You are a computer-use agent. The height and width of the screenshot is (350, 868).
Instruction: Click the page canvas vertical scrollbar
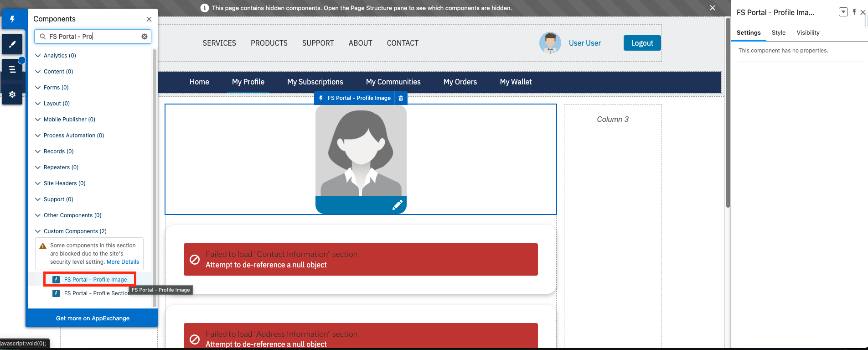728,112
